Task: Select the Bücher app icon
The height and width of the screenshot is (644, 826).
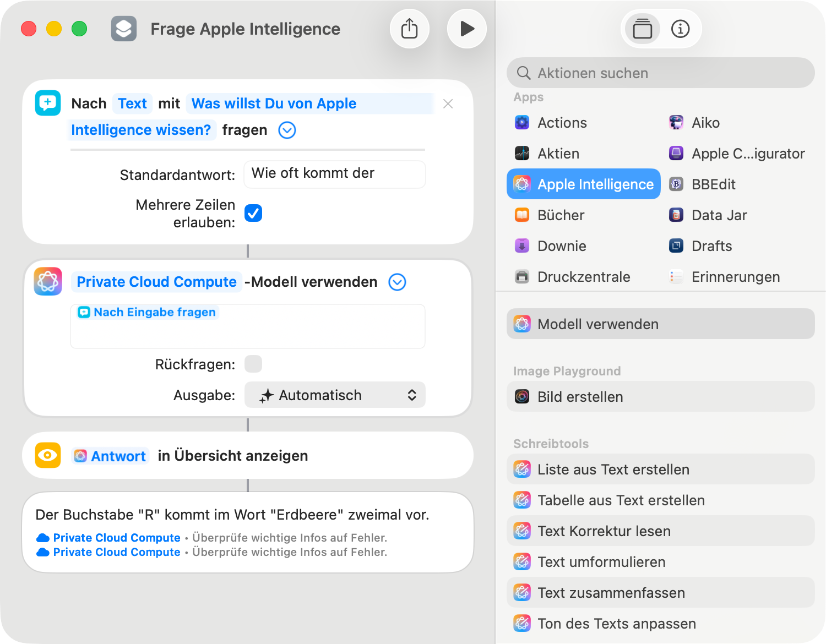Action: 522,215
